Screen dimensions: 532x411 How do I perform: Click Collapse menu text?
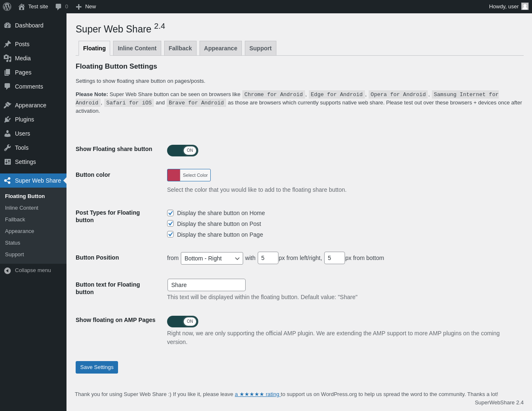(x=33, y=270)
